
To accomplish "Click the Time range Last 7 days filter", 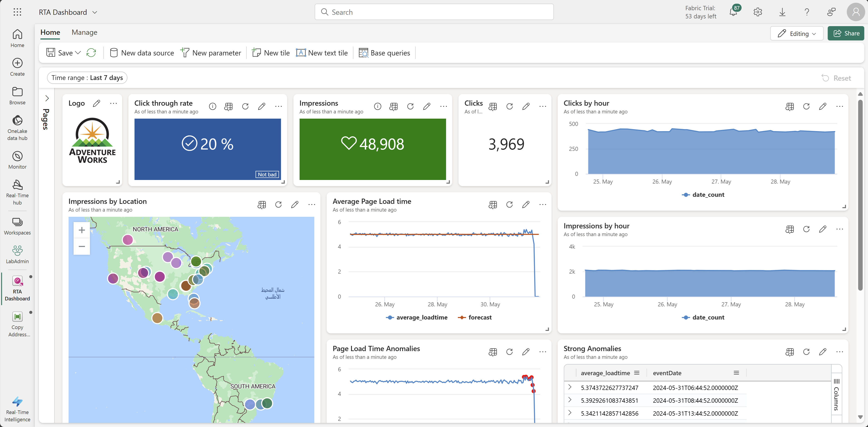I will 87,77.
